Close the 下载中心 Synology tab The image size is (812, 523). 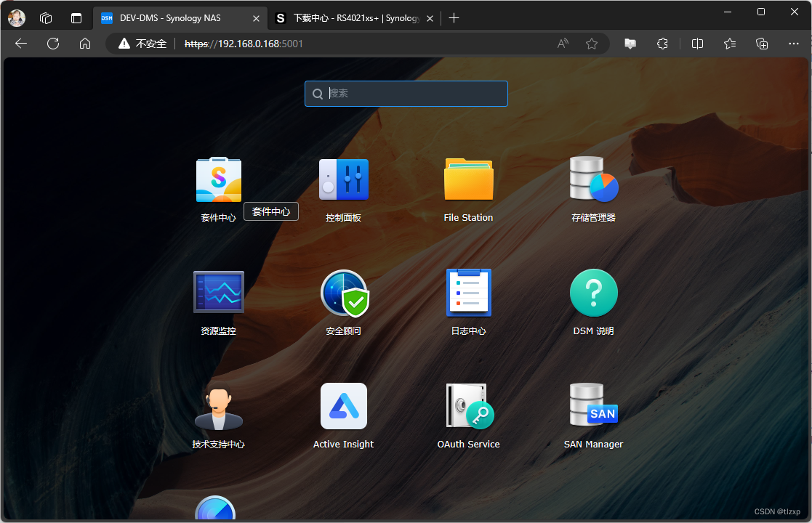click(x=430, y=18)
